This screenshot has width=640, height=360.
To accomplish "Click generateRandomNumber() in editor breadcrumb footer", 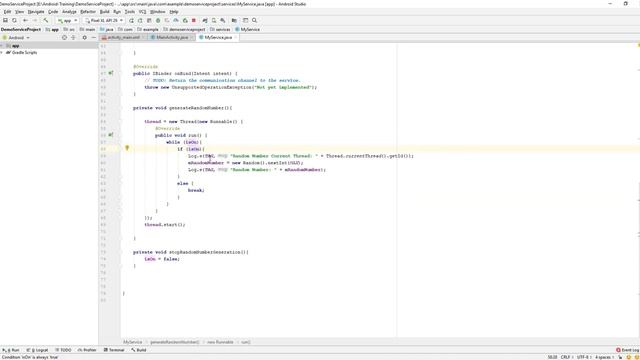I will 175,342.
